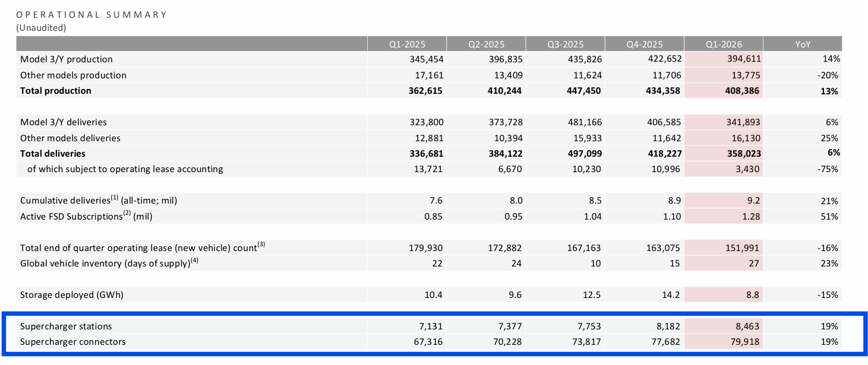
Task: Select the Q2-2025 column header
Action: [x=486, y=44]
